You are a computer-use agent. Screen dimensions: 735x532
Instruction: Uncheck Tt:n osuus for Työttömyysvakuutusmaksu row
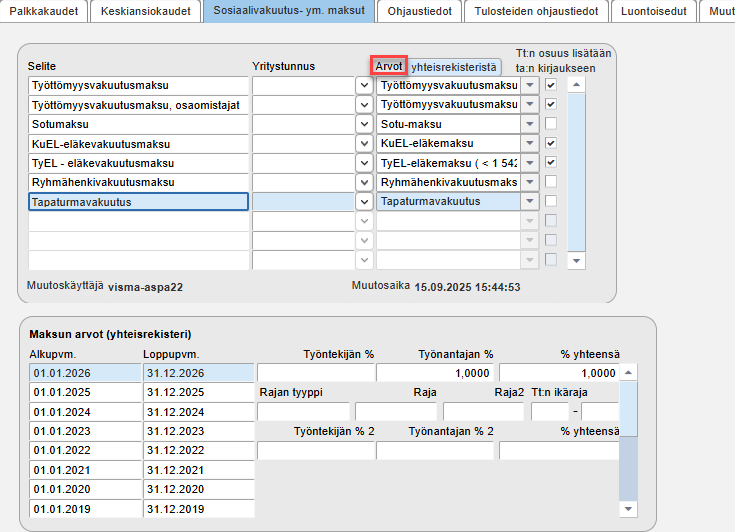coord(551,85)
